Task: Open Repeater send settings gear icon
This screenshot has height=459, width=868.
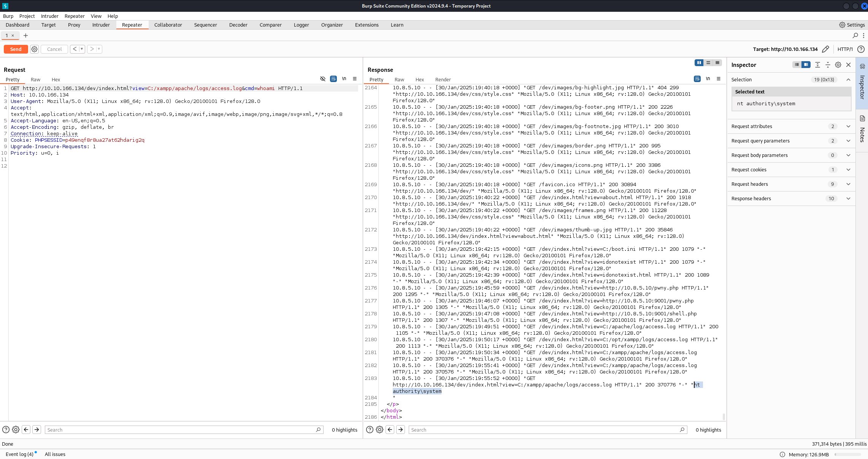Action: tap(34, 49)
